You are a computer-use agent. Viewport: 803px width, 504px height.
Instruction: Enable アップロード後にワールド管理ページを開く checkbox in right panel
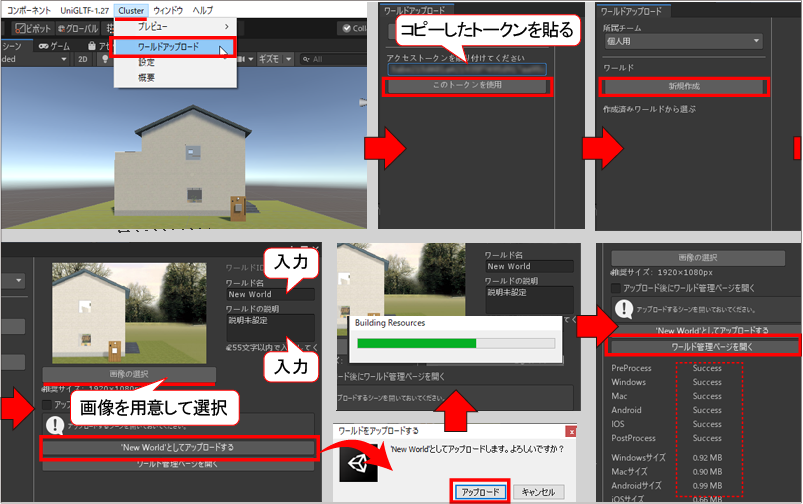[x=616, y=288]
